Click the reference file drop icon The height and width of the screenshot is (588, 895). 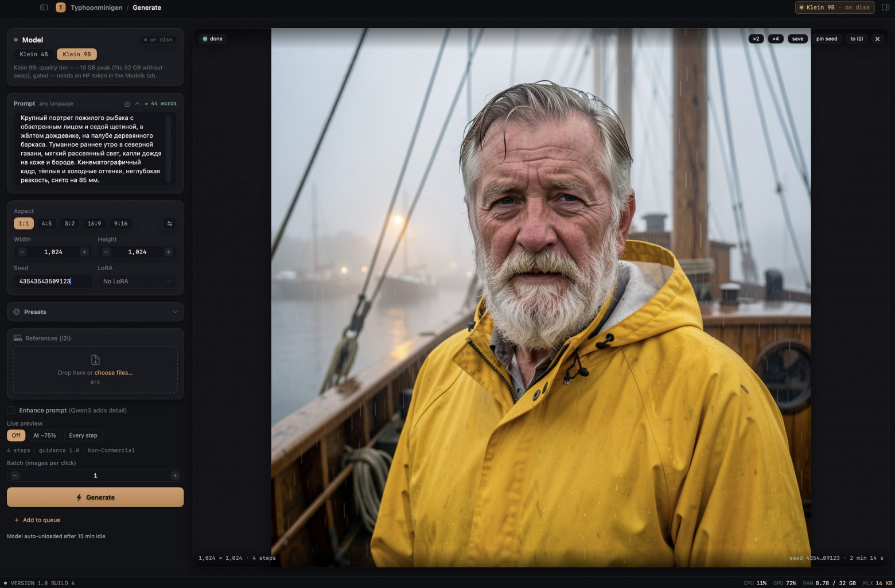pyautogui.click(x=95, y=360)
